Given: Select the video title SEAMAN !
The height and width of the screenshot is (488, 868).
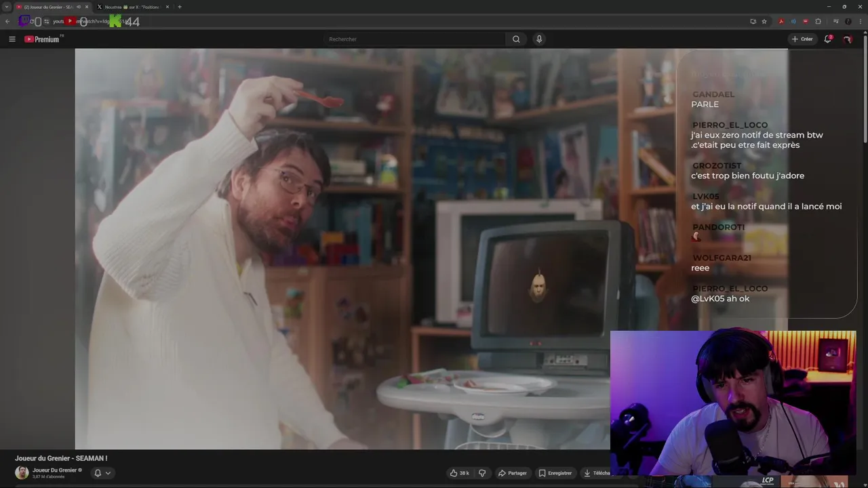Looking at the screenshot, I should pos(61,458).
